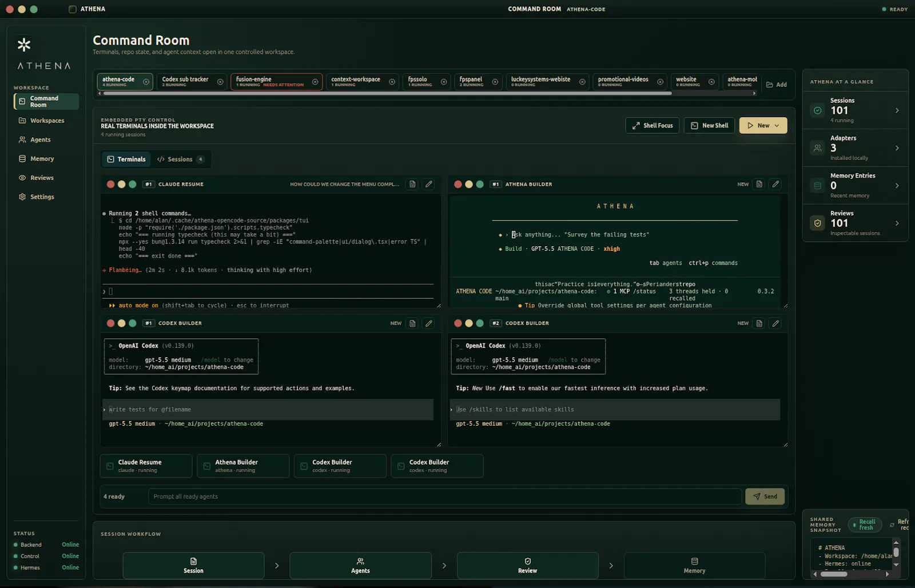Close the fpspanel workspace tab
Image resolution: width=915 pixels, height=588 pixels.
coord(495,82)
